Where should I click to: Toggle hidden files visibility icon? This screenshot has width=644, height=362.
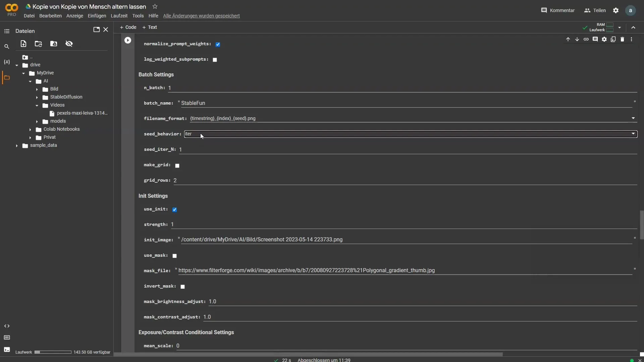pos(69,44)
